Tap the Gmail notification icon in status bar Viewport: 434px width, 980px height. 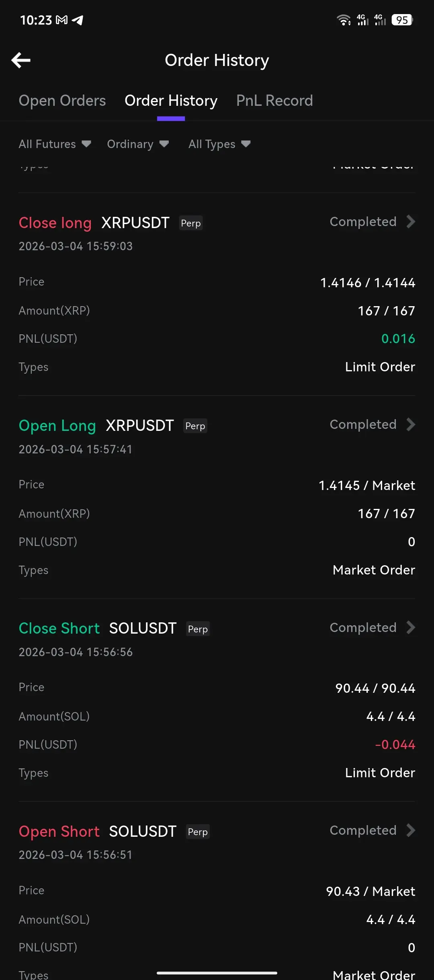61,20
